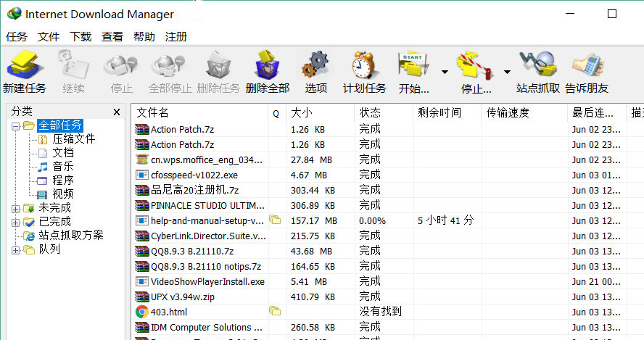The width and height of the screenshot is (644, 340).
Task: Close the 分类 panel with X
Action: click(117, 112)
